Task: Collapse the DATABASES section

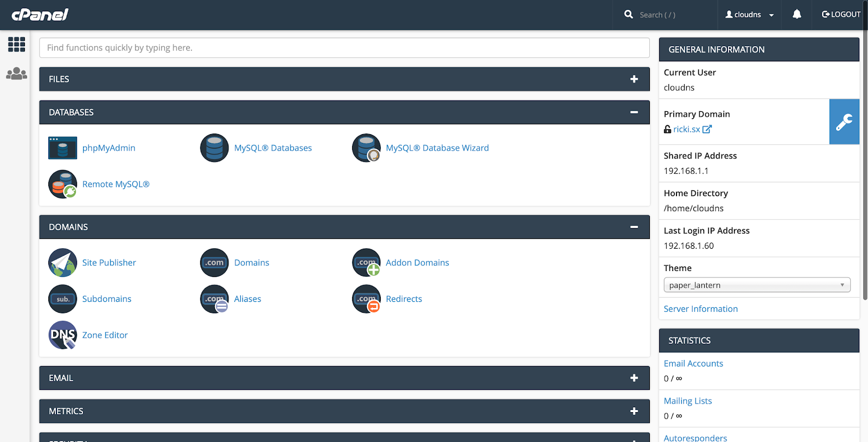Action: click(x=634, y=112)
